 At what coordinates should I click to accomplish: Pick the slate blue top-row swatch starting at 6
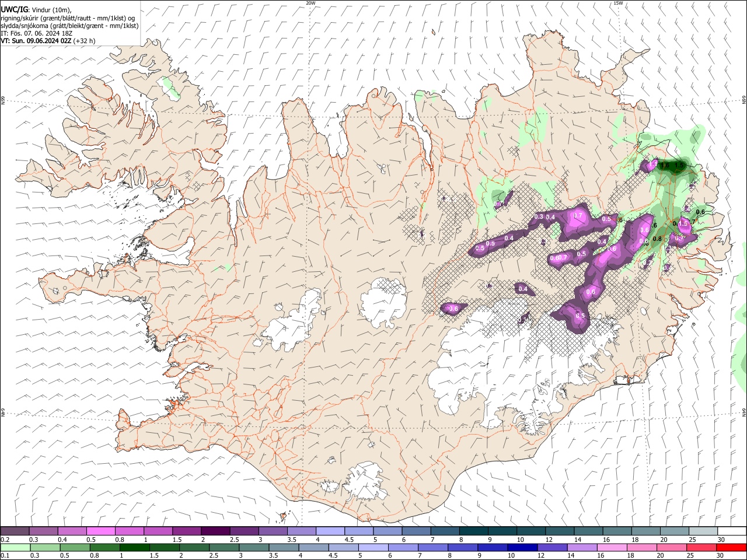(417, 531)
